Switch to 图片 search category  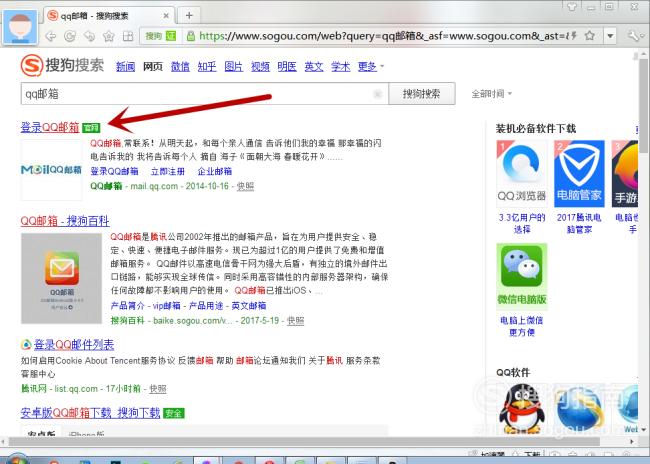click(233, 66)
